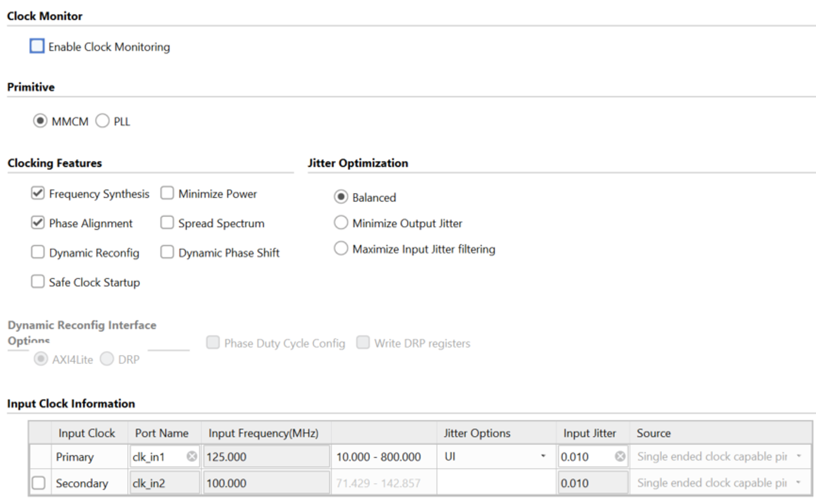This screenshot has width=816, height=504.
Task: Select the PLL primitive option
Action: pyautogui.click(x=102, y=121)
